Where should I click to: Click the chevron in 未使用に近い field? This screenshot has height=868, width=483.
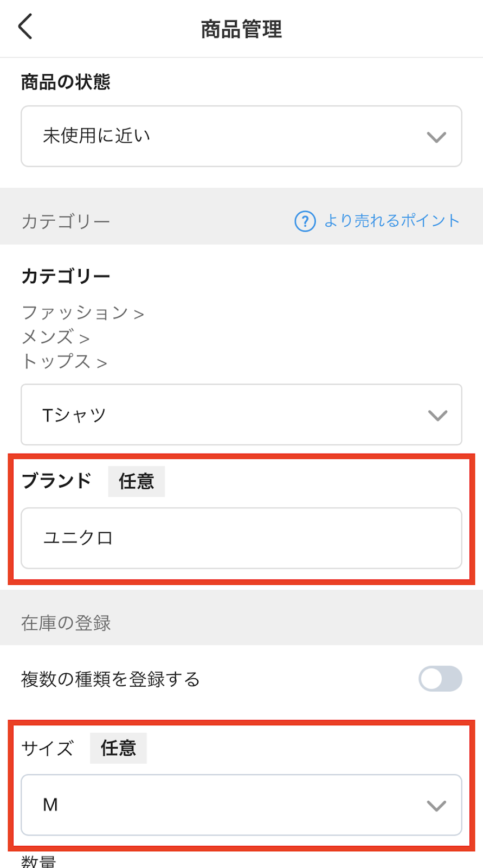click(436, 137)
